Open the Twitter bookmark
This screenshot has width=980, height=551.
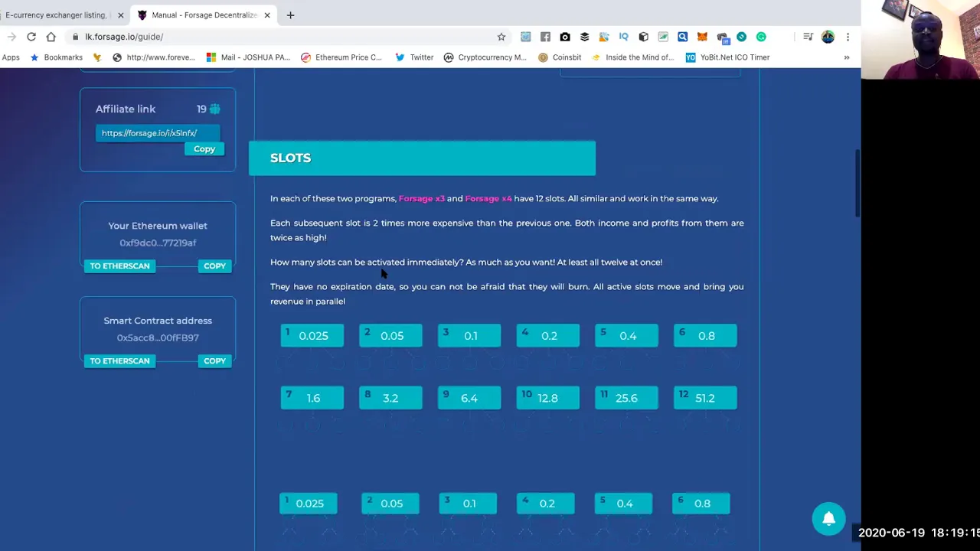pos(414,57)
